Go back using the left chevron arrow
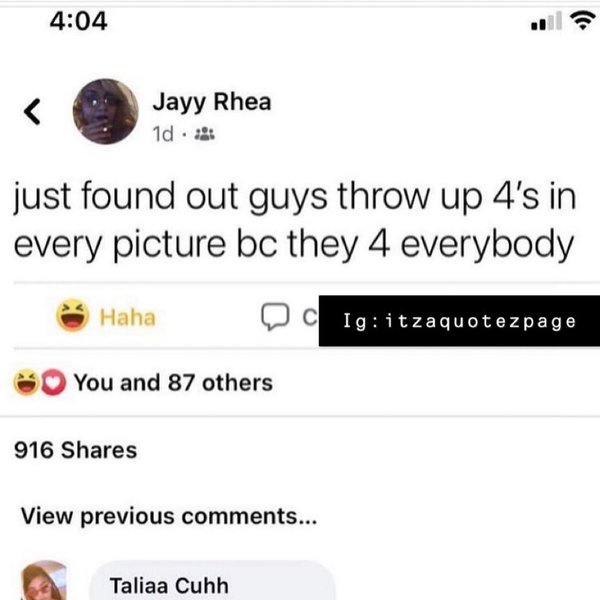 (32, 111)
